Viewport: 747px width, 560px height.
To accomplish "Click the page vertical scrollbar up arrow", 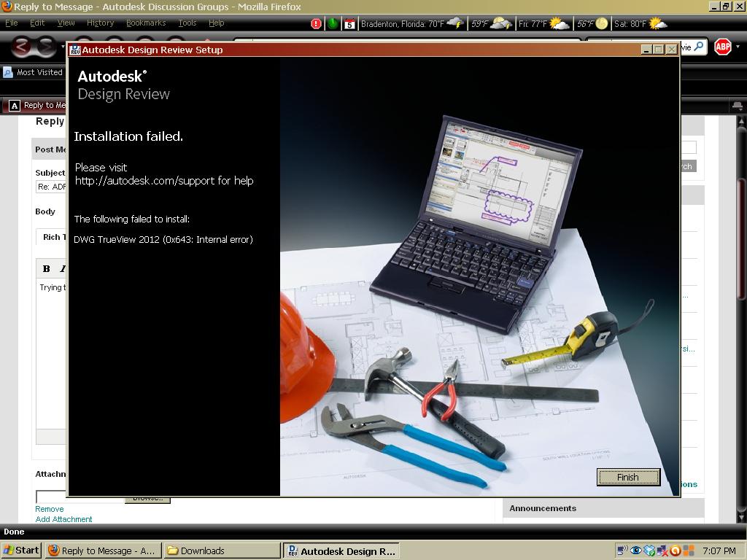I will pyautogui.click(x=741, y=122).
